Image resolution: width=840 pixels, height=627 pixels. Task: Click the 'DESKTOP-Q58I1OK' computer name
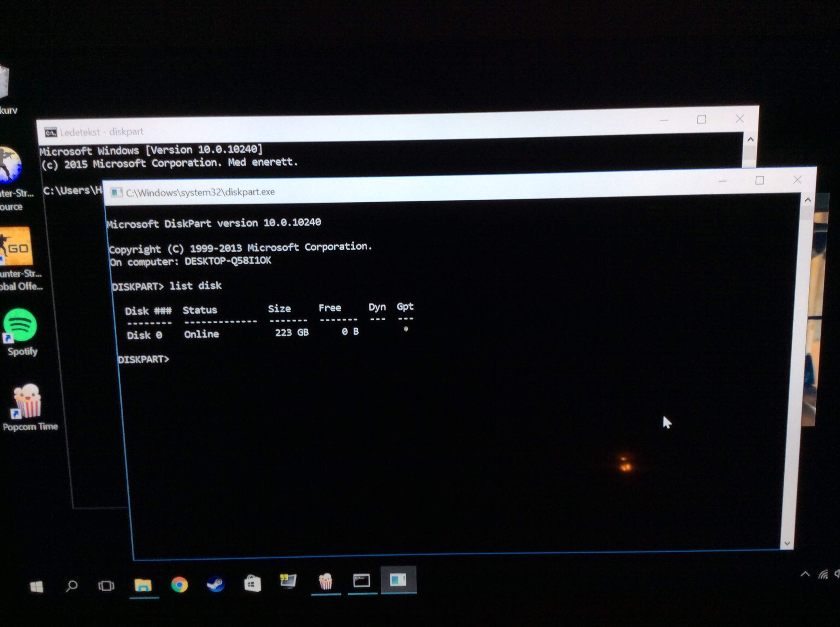[x=227, y=261]
